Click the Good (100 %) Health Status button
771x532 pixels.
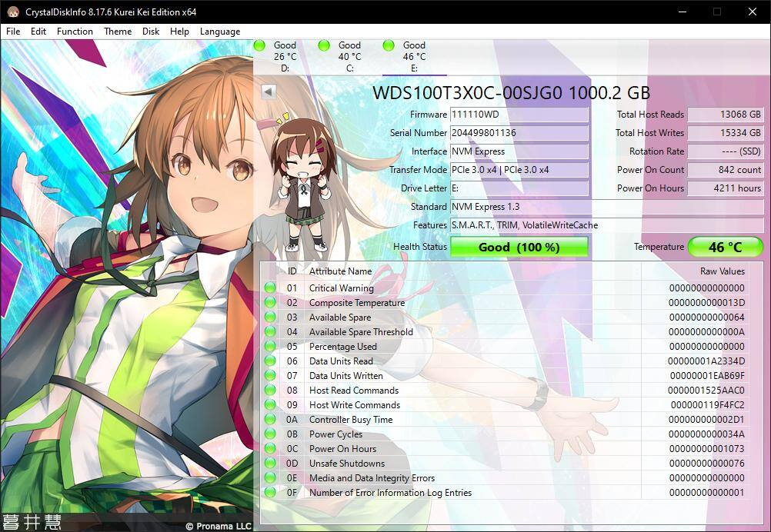click(x=519, y=247)
